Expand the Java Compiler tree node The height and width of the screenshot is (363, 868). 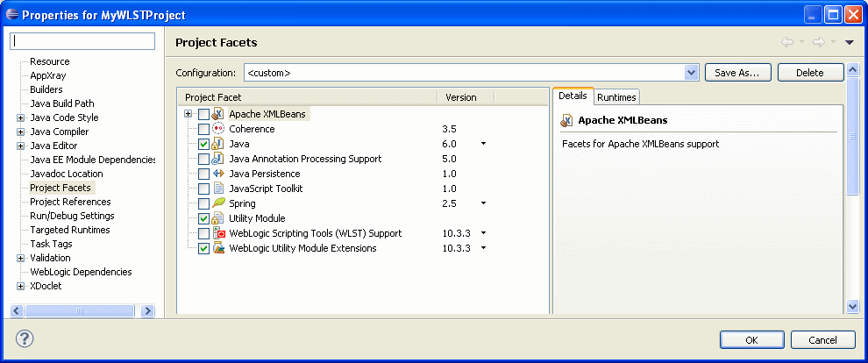click(x=20, y=132)
